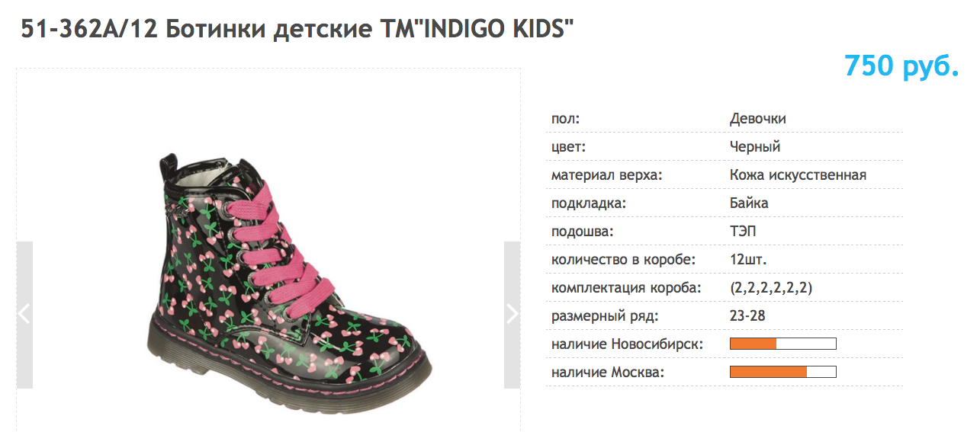The image size is (980, 432).
Task: Click the "материал верха" label
Action: (606, 175)
